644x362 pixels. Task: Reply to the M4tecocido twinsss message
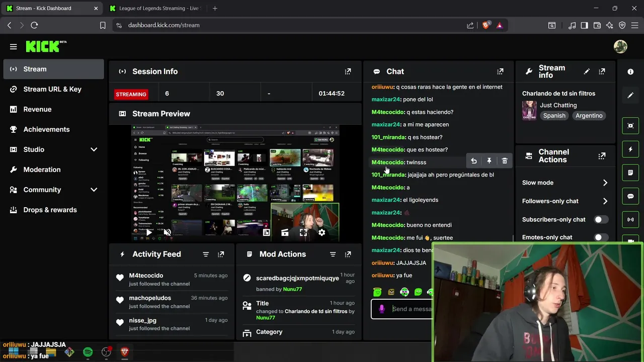click(473, 161)
